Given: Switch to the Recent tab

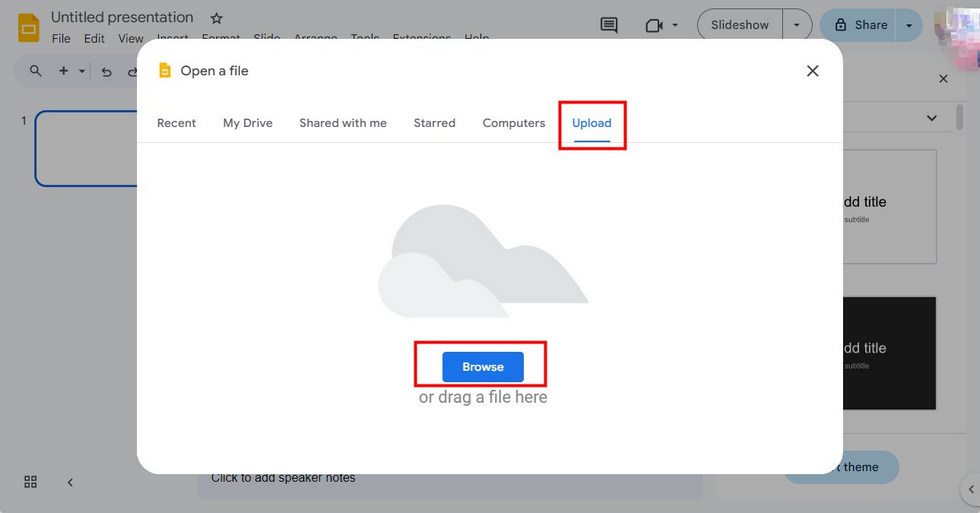Looking at the screenshot, I should 176,123.
